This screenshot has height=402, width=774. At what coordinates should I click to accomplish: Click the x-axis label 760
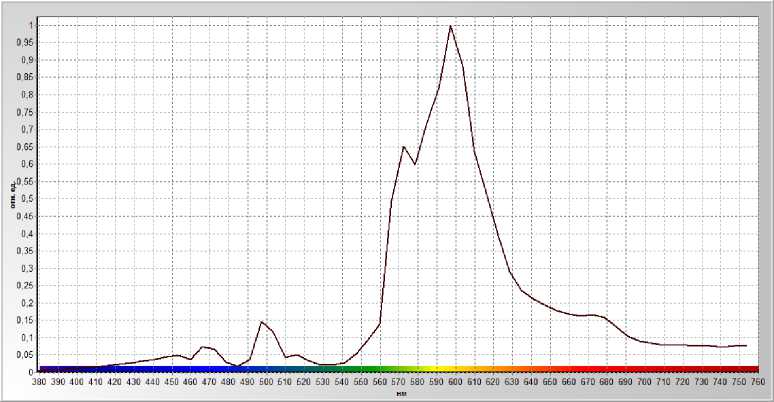(758, 382)
